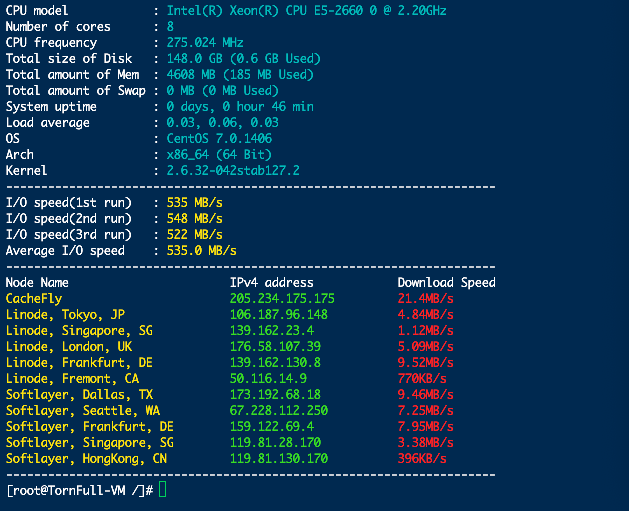The width and height of the screenshot is (629, 511).
Task: Click the Node Name column header
Action: point(37,282)
